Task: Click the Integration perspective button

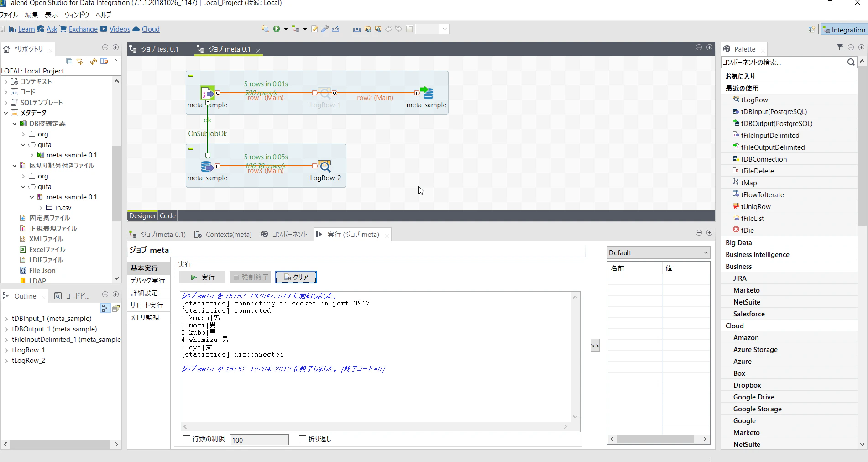Action: [x=844, y=30]
